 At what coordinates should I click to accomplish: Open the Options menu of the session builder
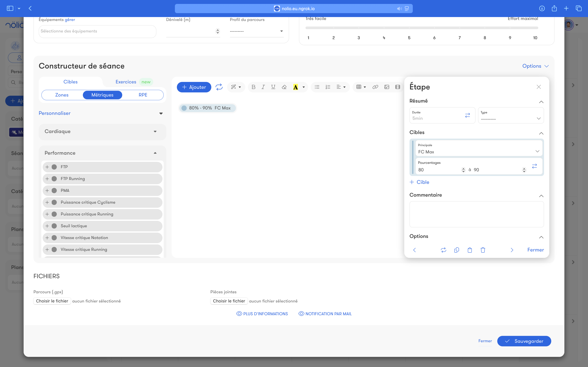click(x=535, y=66)
